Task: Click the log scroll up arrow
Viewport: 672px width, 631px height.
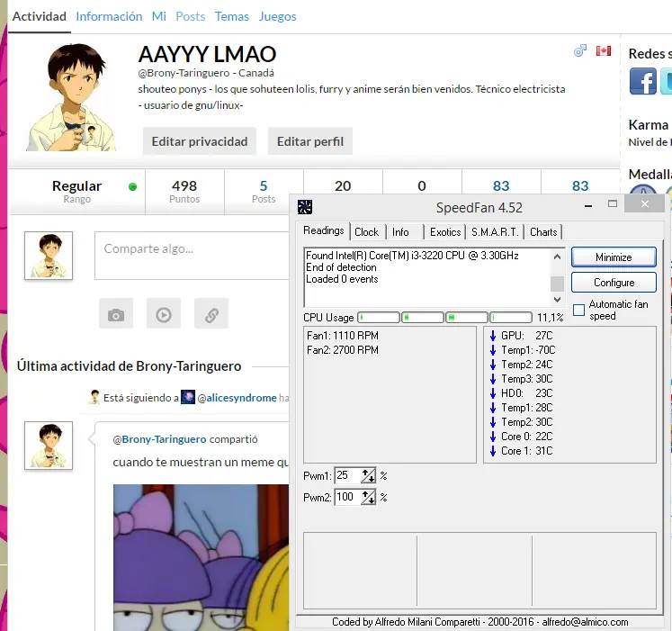Action: 557,257
